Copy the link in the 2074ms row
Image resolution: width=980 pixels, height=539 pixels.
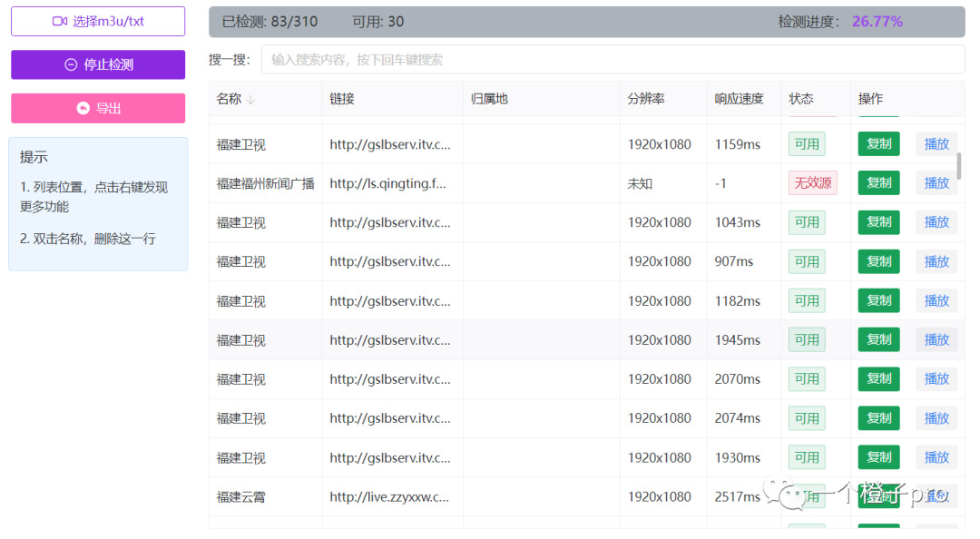tap(878, 418)
